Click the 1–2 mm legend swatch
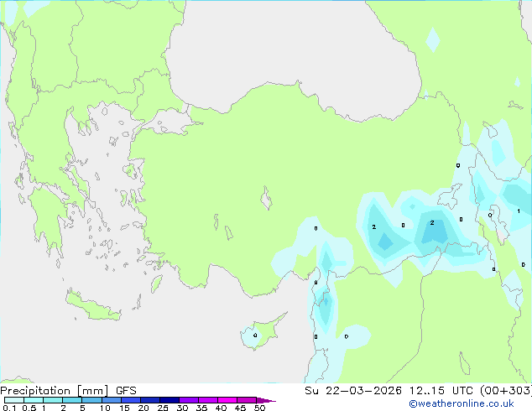The height and width of the screenshot is (411, 532). click(53, 400)
